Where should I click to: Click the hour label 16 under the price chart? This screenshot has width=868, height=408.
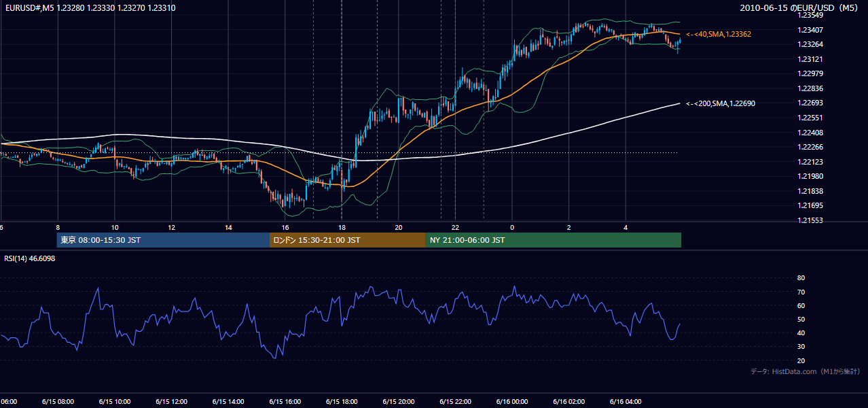(285, 228)
